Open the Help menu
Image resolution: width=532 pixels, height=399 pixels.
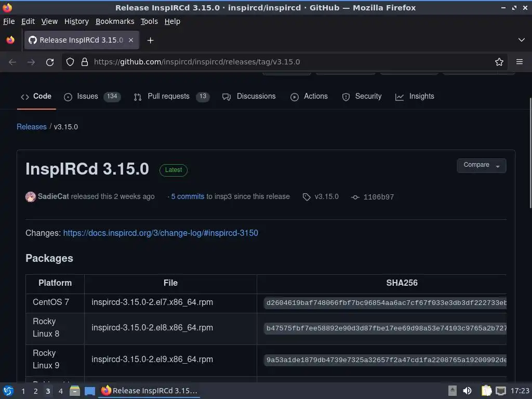(172, 21)
